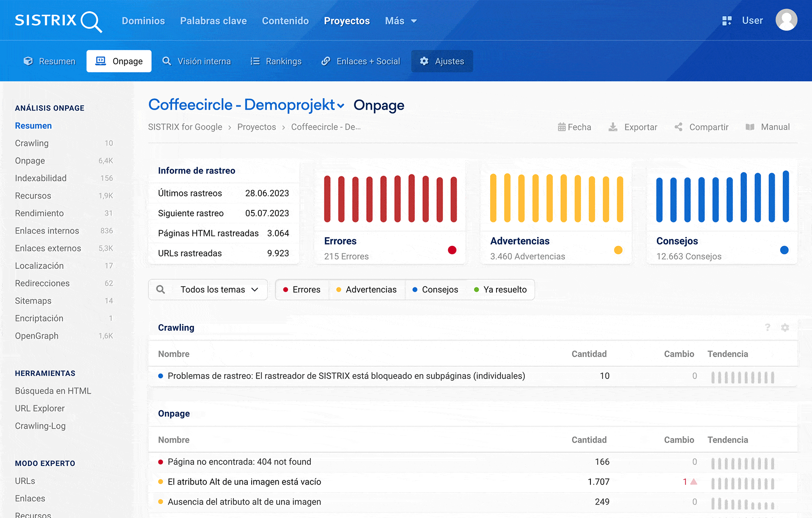Click the Crawling section settings gear
The width and height of the screenshot is (812, 518).
point(785,328)
